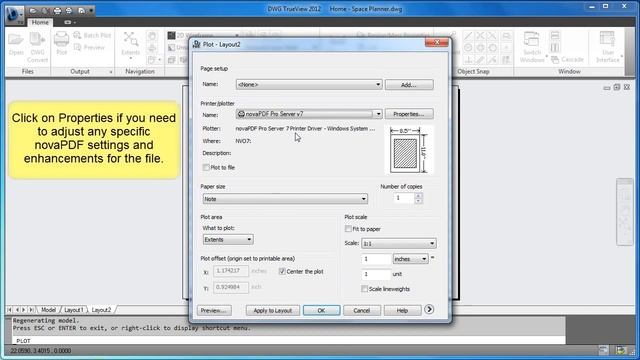Switch to the Model tab
The width and height of the screenshot is (640, 360).
(x=48, y=310)
